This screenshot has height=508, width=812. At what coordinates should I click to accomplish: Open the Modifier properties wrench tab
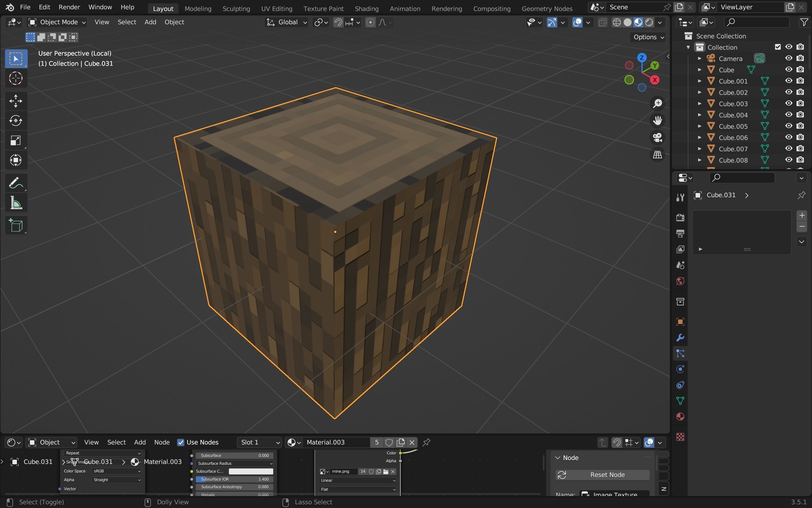pyautogui.click(x=680, y=338)
